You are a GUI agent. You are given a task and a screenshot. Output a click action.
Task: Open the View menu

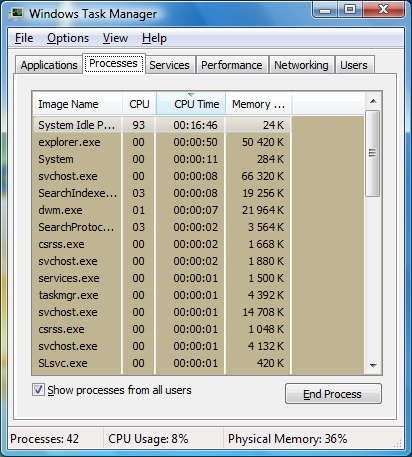point(115,38)
